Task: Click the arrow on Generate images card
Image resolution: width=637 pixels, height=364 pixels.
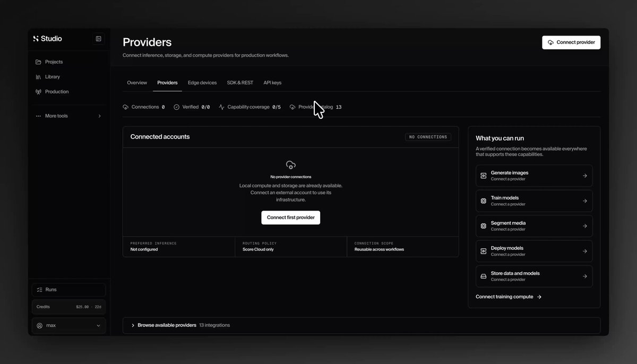Action: pos(585,176)
